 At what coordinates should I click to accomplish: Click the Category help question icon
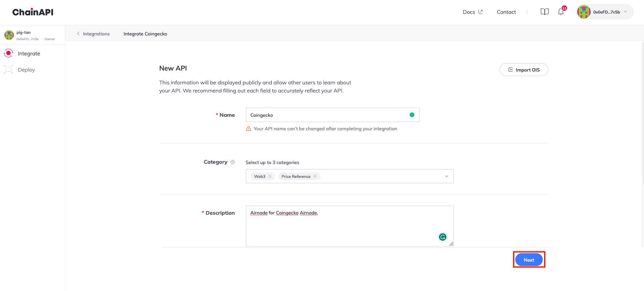tap(233, 162)
